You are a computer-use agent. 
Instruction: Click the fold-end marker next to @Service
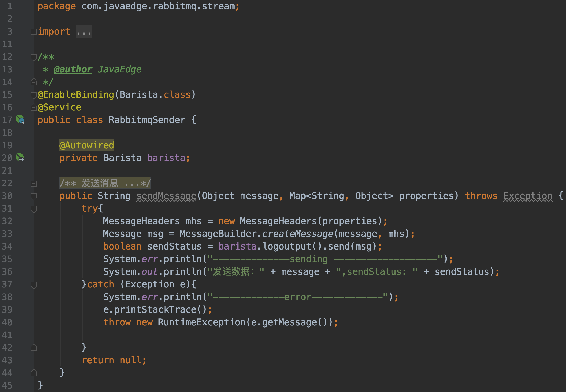(x=34, y=107)
